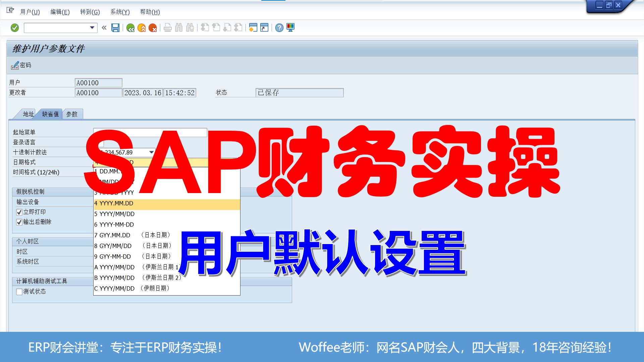Select date format 4 YYYY.MM.DD
644x362 pixels.
point(167,203)
